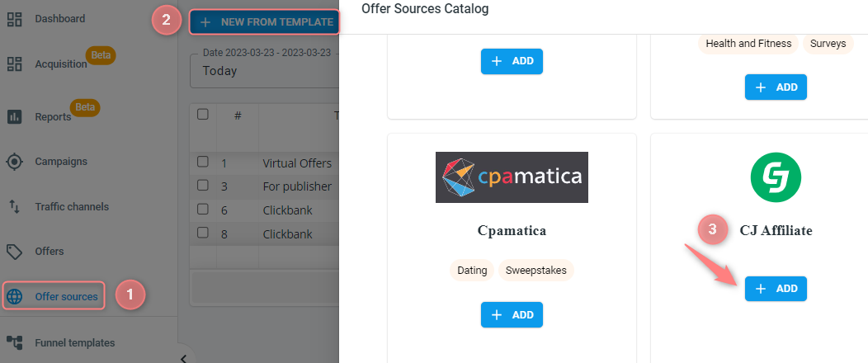This screenshot has height=363, width=868.
Task: Select the Sweepstakes tag under Cpamatica
Action: (535, 271)
